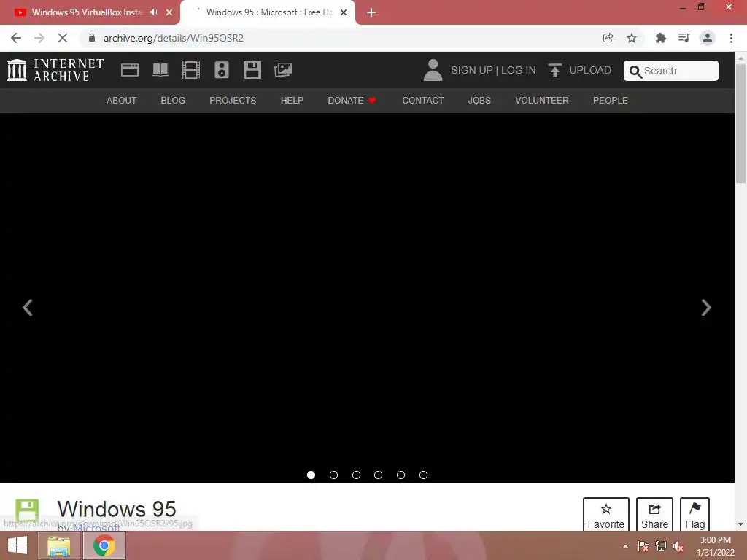Open the CONTACT menu item
The width and height of the screenshot is (747, 560).
coord(423,101)
